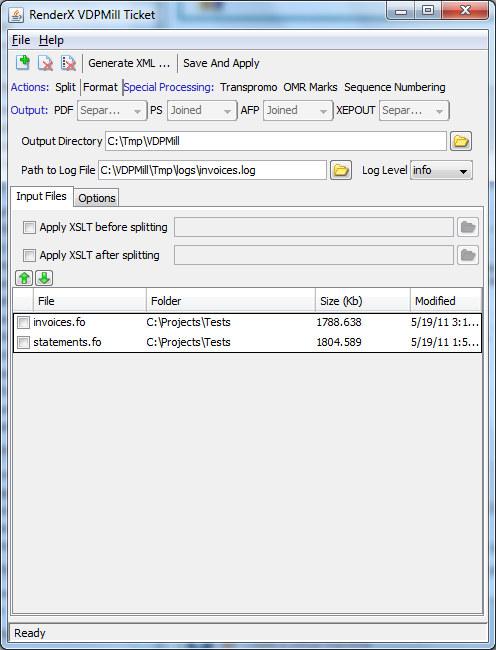Open the Help menu
The image size is (496, 650).
click(51, 40)
